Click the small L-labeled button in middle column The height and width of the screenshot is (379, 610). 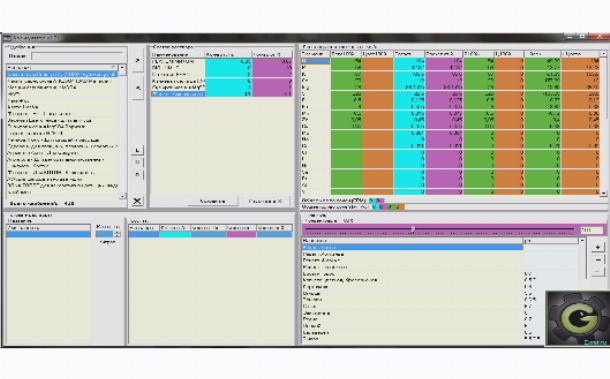pos(137,150)
